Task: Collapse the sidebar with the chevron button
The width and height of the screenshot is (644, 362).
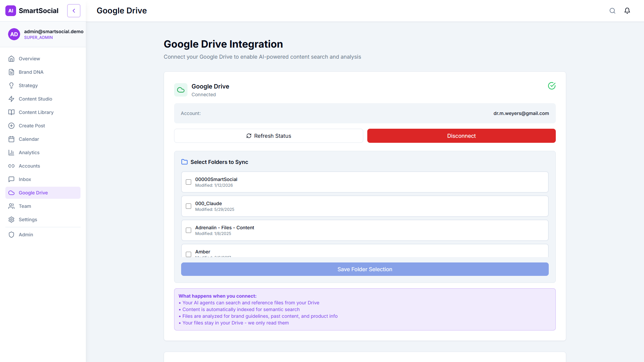Action: 74,11
